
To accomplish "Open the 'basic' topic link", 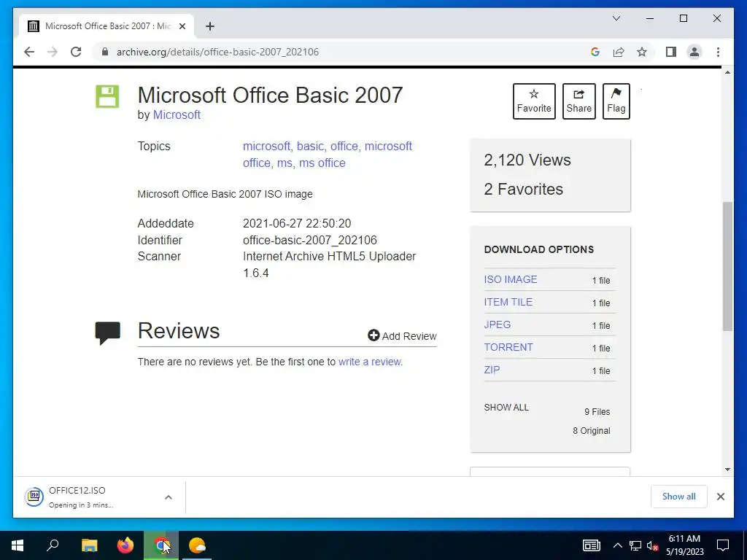I will tap(309, 146).
